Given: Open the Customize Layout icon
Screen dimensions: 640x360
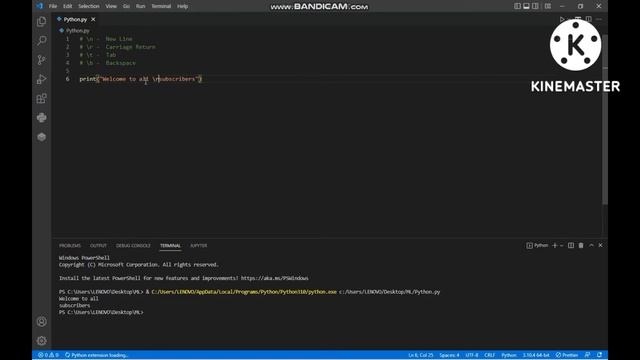Looking at the screenshot, I should [x=548, y=6].
